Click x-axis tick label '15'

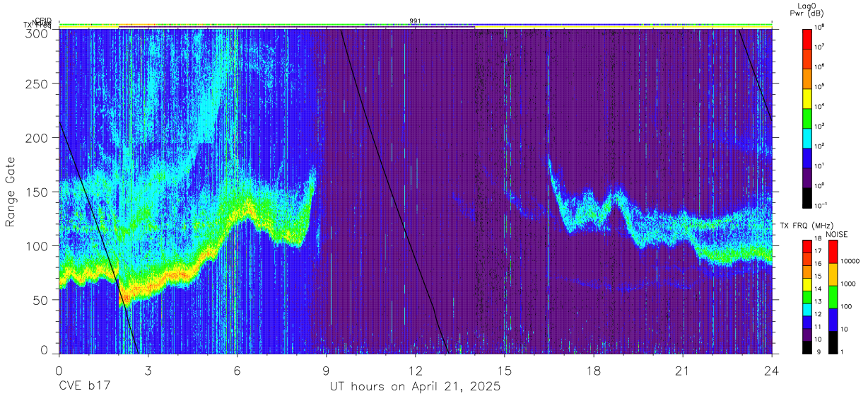coord(504,370)
